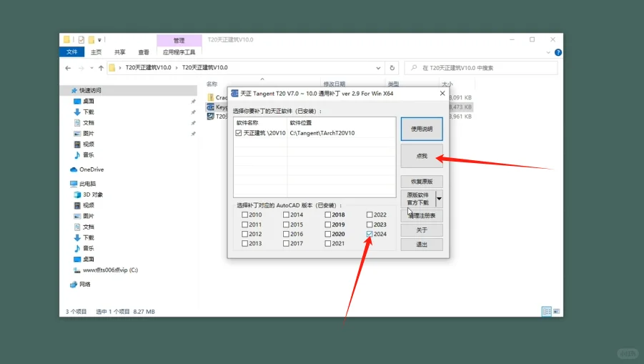Open Quick Access Toolbar customize dropdown
Image resolution: width=644 pixels, height=364 pixels.
tap(99, 40)
